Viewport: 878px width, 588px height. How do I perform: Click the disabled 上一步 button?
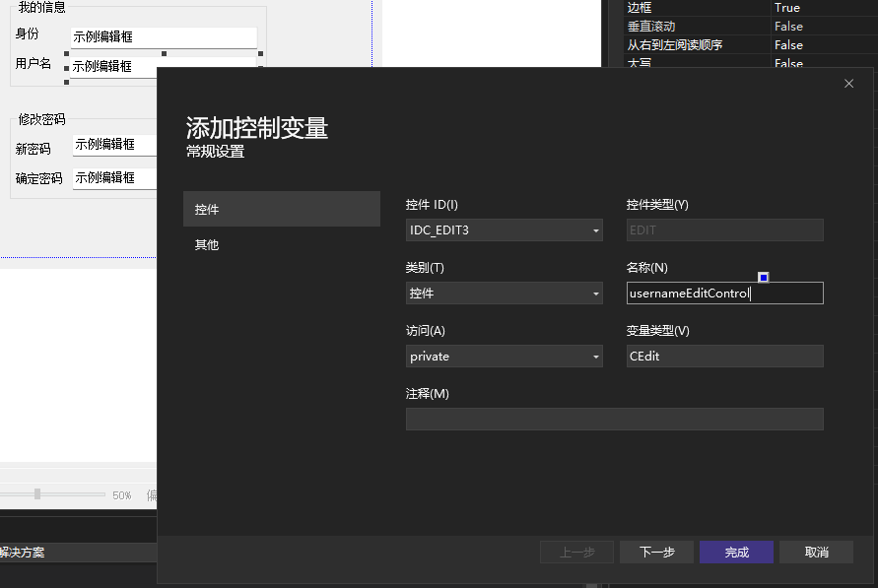point(576,552)
